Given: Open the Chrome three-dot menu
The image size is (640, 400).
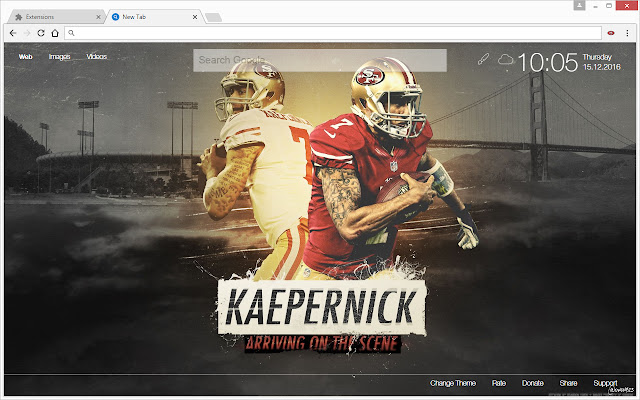Looking at the screenshot, I should click(627, 33).
